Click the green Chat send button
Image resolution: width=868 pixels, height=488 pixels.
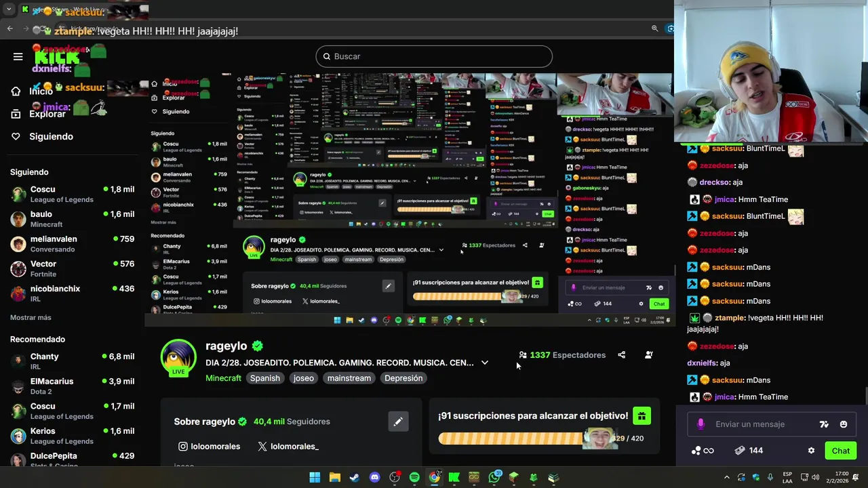pos(840,451)
